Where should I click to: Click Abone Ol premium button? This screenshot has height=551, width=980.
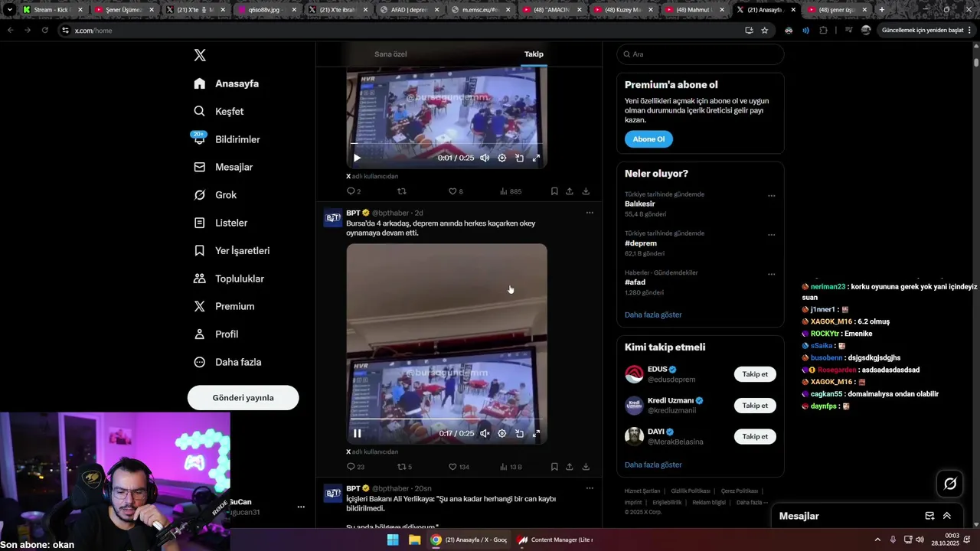(648, 139)
